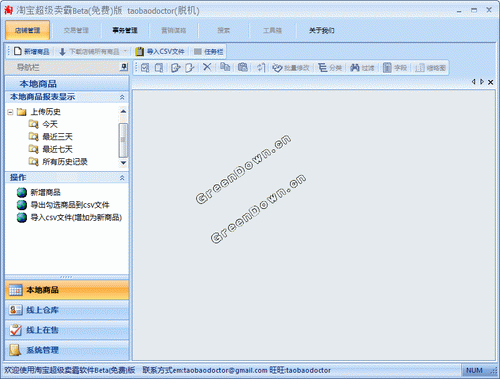Click the binoculars filter icon
The height and width of the screenshot is (379, 500).
coord(355,68)
